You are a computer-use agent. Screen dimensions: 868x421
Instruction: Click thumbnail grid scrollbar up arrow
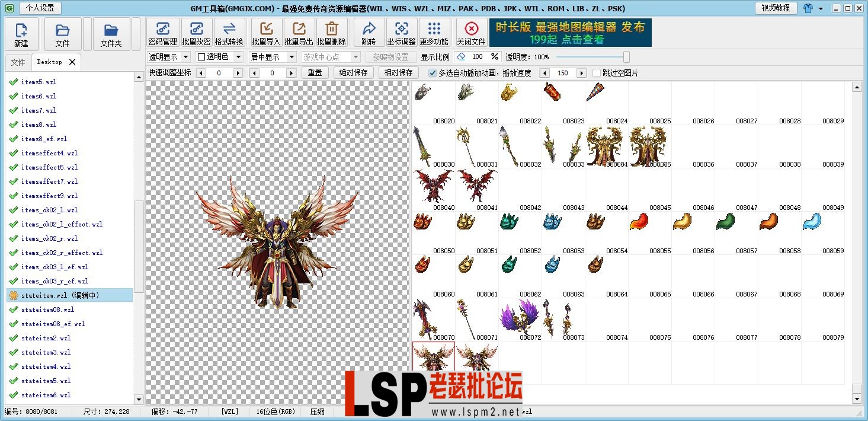[x=857, y=87]
